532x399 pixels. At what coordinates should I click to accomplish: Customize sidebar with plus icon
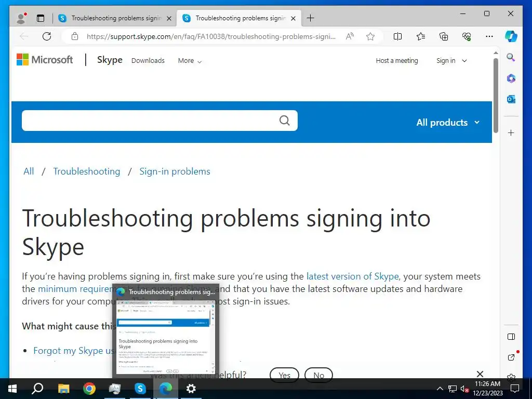point(511,132)
